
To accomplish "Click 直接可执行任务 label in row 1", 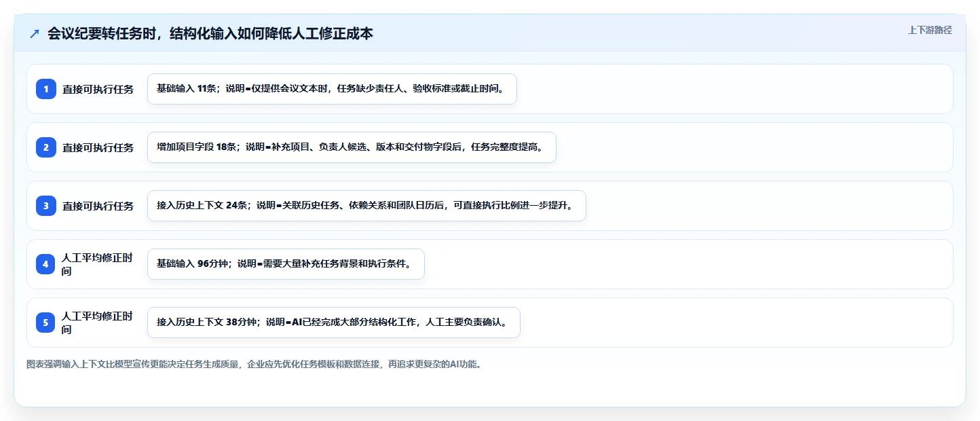I will [x=98, y=89].
